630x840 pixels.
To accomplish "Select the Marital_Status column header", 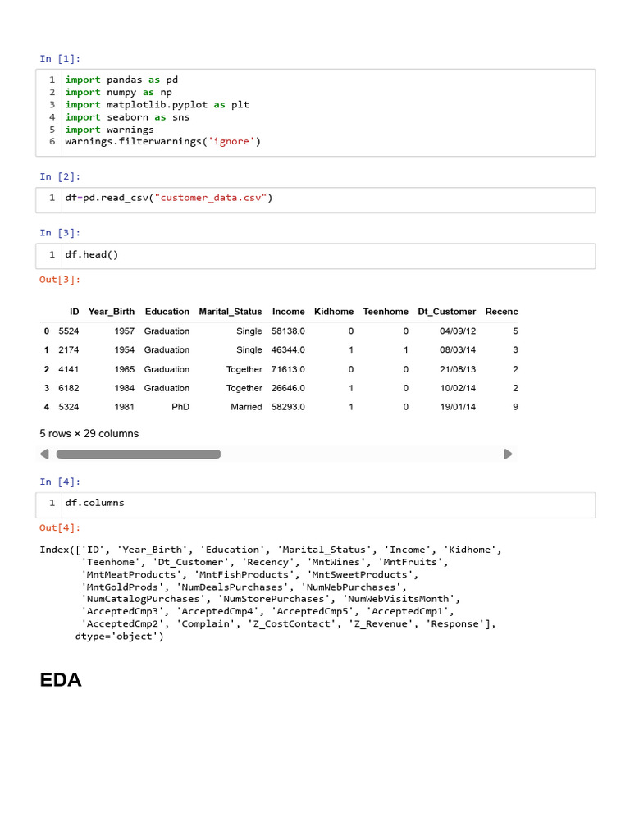I will click(x=231, y=312).
